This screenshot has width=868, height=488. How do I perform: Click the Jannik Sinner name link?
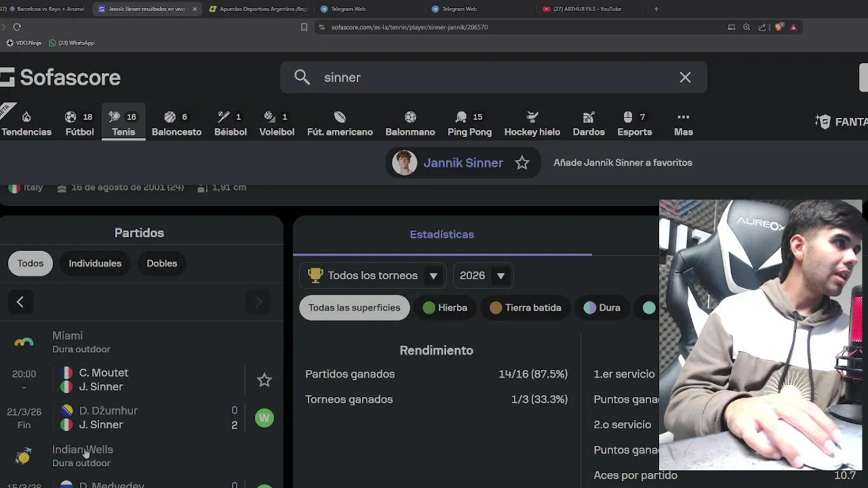463,163
